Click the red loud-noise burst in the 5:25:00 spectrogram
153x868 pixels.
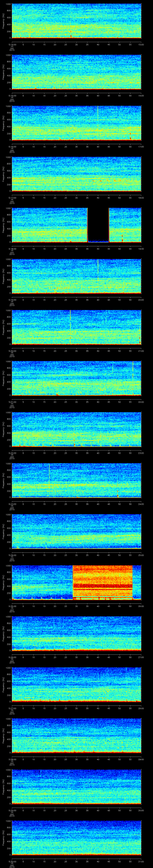point(102,583)
